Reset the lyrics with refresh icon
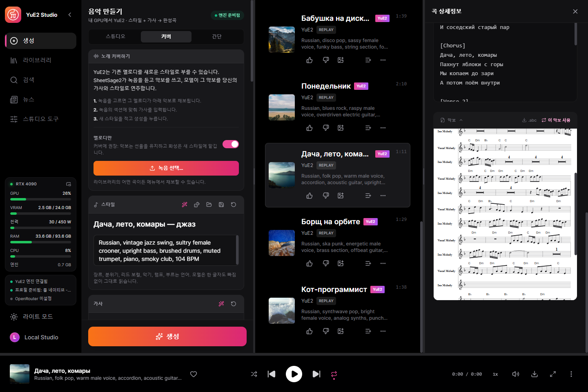 234,304
